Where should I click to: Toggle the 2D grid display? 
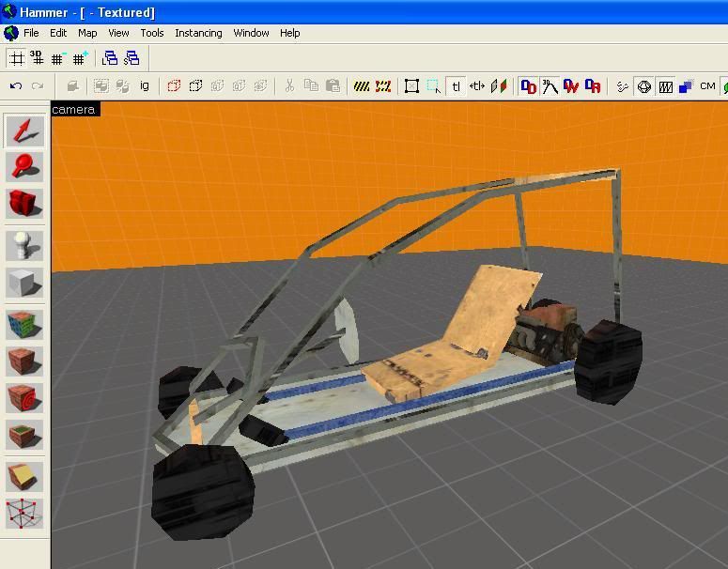tap(16, 58)
